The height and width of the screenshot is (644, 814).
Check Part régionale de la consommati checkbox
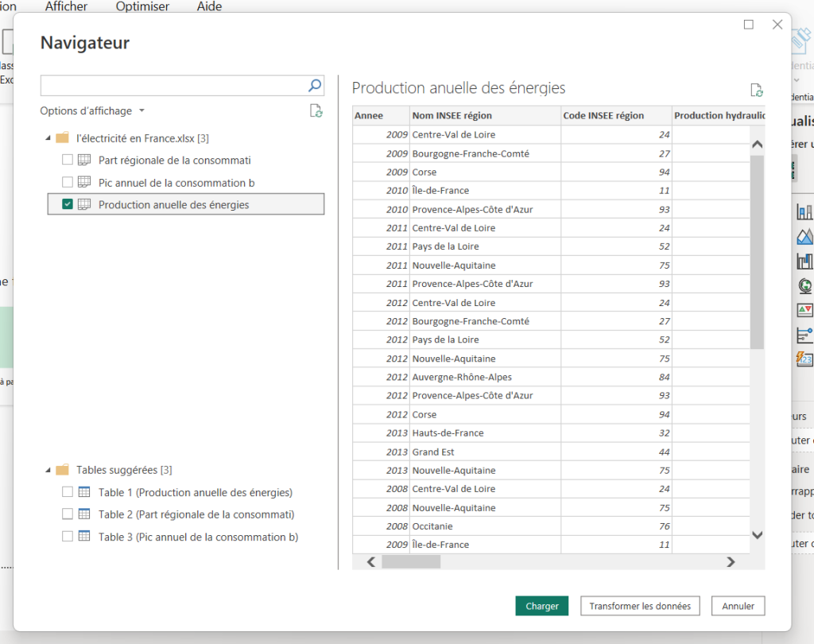(x=68, y=160)
